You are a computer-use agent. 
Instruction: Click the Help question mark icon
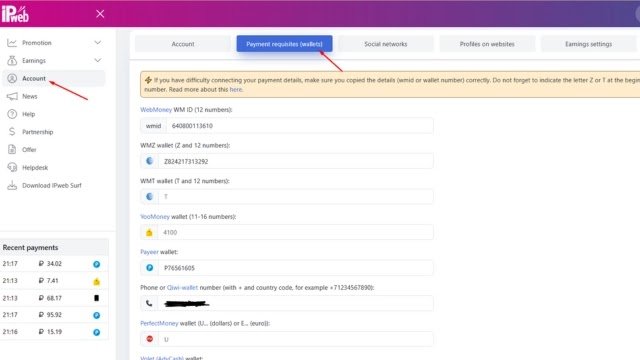(12, 114)
